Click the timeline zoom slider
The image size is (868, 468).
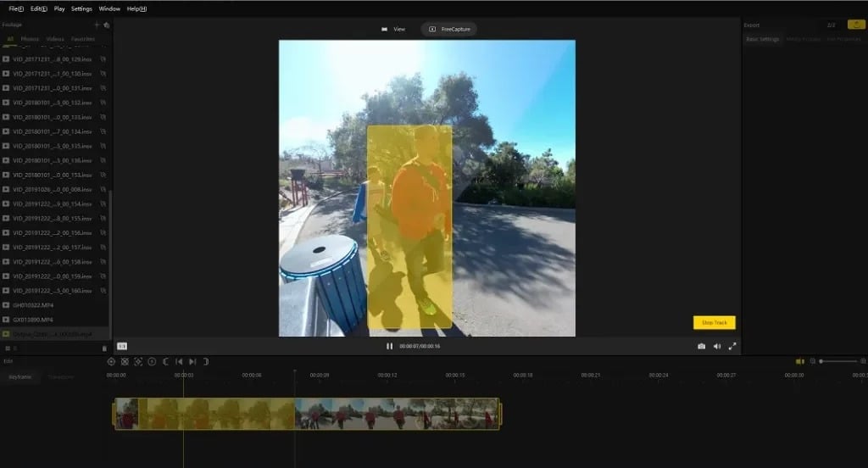click(838, 361)
